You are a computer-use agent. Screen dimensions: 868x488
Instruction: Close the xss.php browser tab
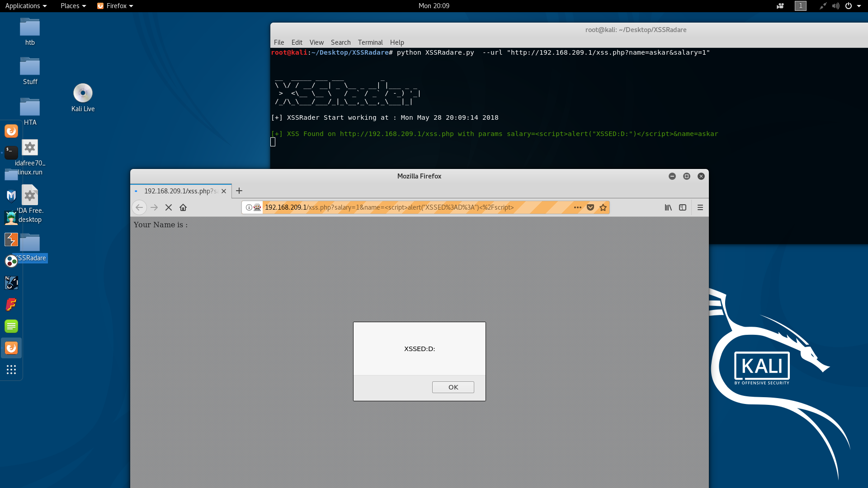tap(224, 191)
